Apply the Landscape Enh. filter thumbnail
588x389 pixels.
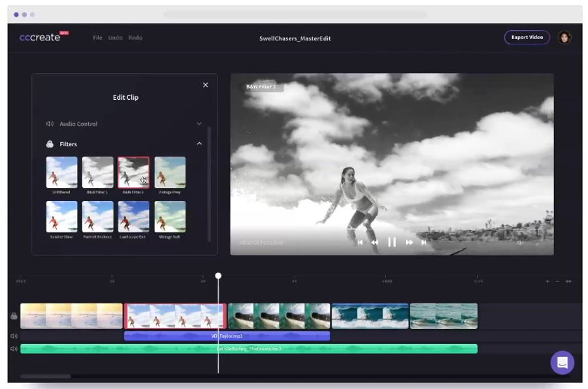point(133,217)
